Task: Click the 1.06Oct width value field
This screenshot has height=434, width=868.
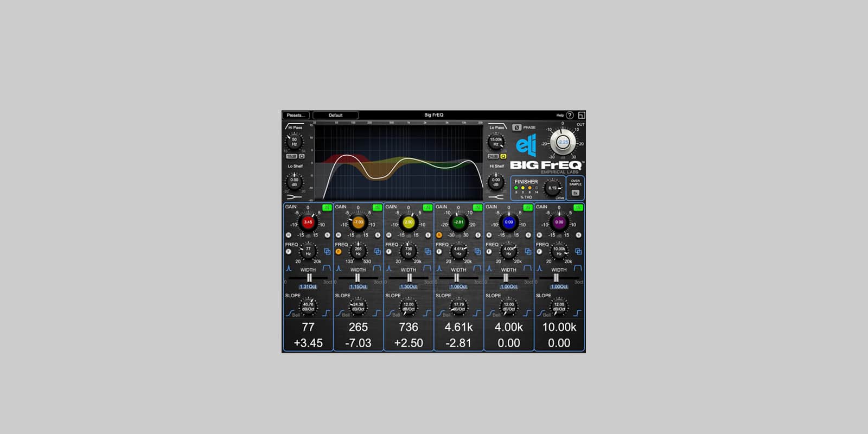Action: [458, 286]
